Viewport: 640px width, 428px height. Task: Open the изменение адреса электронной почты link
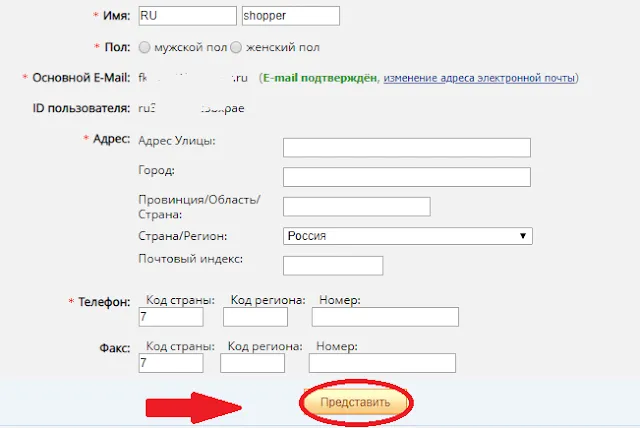[x=479, y=78]
